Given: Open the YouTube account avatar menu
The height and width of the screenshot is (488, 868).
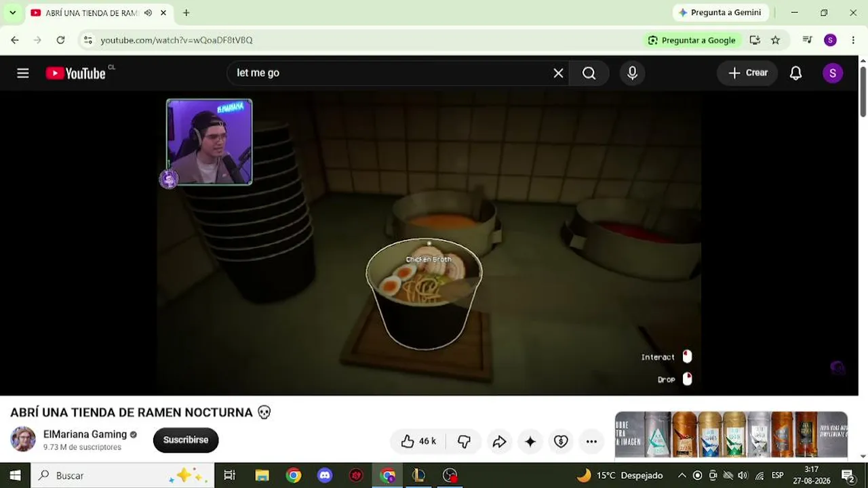Looking at the screenshot, I should point(832,73).
